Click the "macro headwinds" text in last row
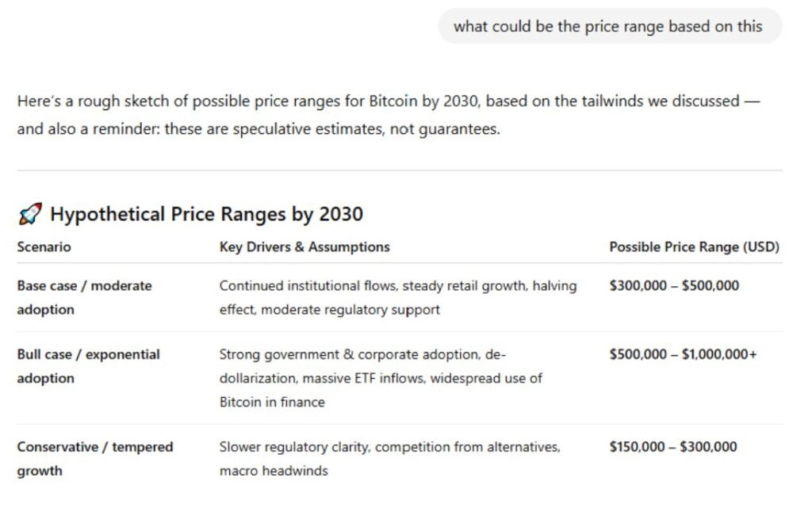812x531 pixels. tap(274, 471)
